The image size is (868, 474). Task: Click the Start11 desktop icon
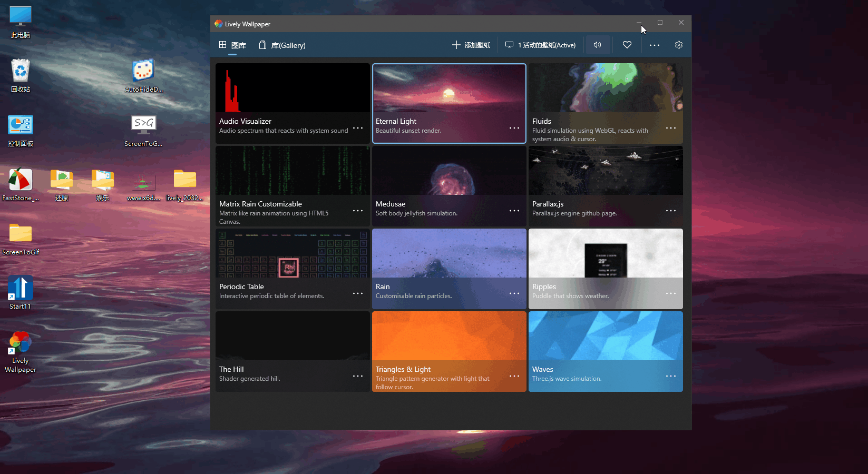click(x=21, y=293)
